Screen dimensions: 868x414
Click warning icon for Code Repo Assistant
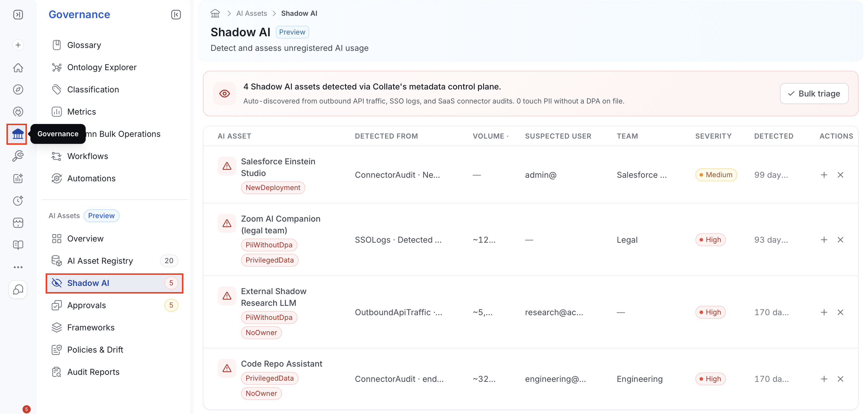pos(227,368)
